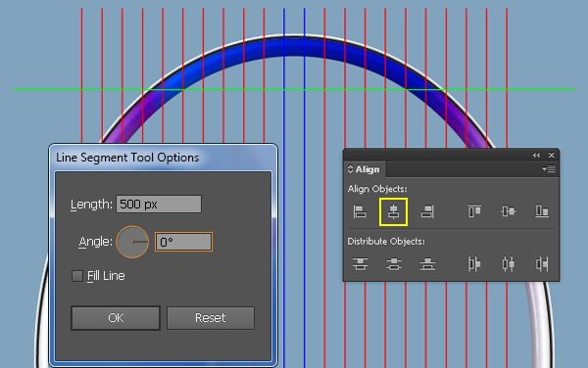Click Vertical Distribute Top icon

pos(360,264)
